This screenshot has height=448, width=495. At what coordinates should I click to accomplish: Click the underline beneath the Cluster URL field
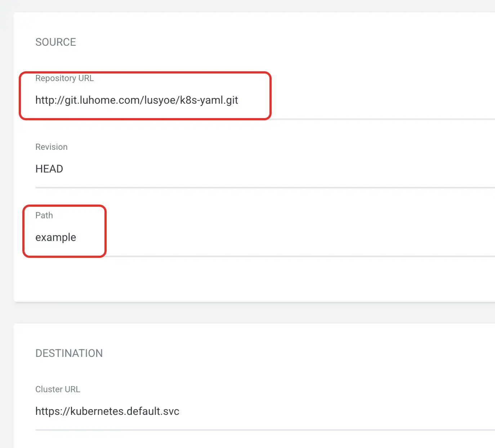[252, 430]
